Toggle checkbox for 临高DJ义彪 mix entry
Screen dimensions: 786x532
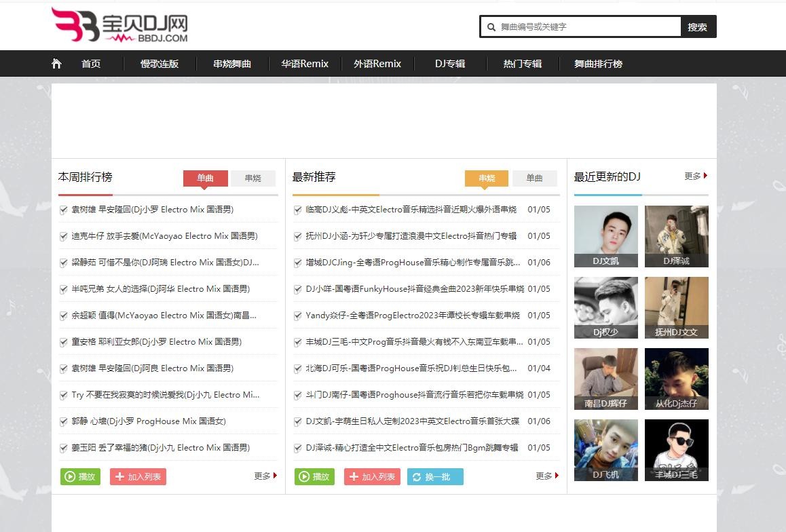click(297, 210)
